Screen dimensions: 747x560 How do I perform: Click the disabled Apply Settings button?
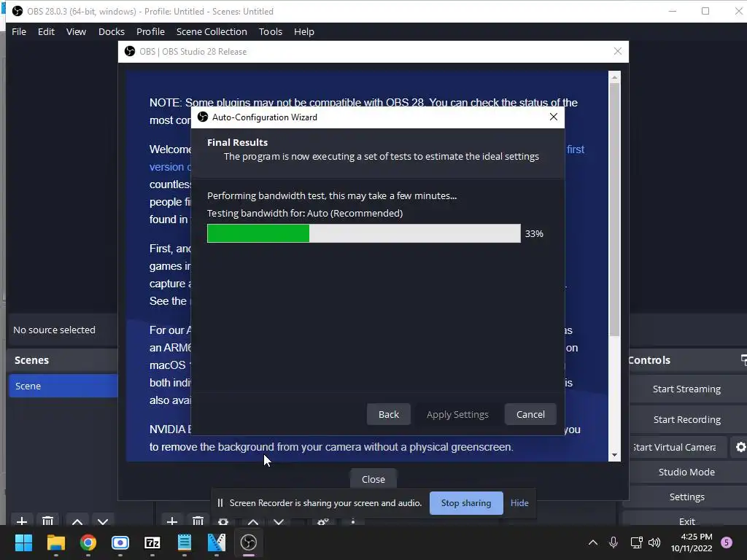[457, 414]
